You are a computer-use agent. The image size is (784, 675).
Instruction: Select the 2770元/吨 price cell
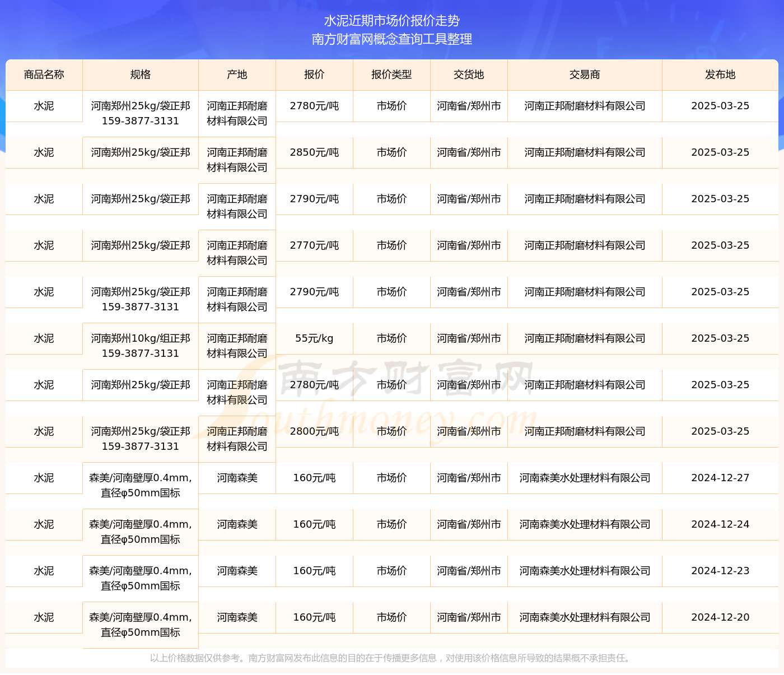click(x=314, y=245)
